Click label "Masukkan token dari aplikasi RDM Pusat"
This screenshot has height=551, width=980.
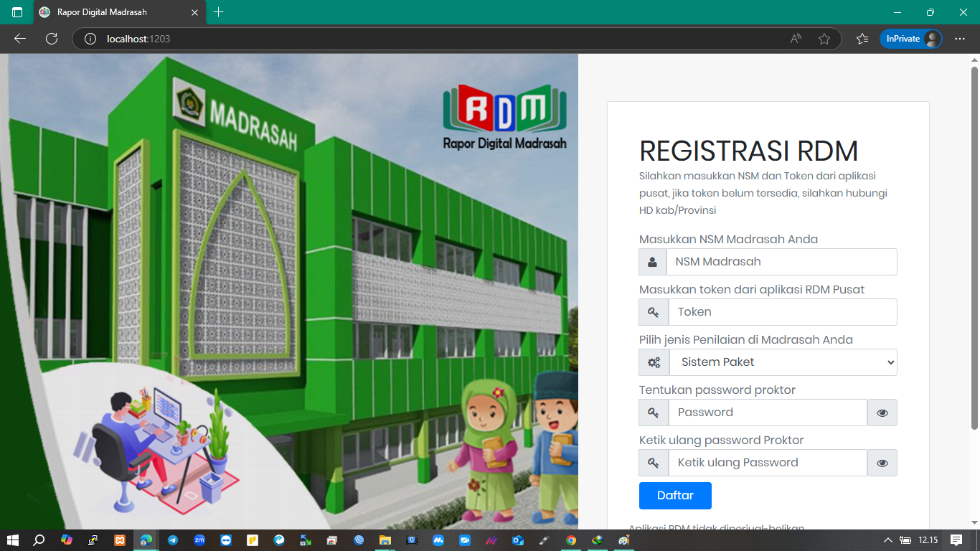pos(752,290)
